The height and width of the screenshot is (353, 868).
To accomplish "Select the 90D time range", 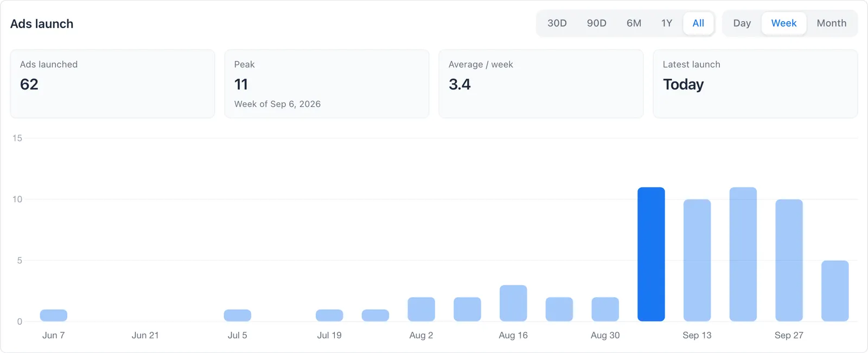I will click(x=596, y=23).
